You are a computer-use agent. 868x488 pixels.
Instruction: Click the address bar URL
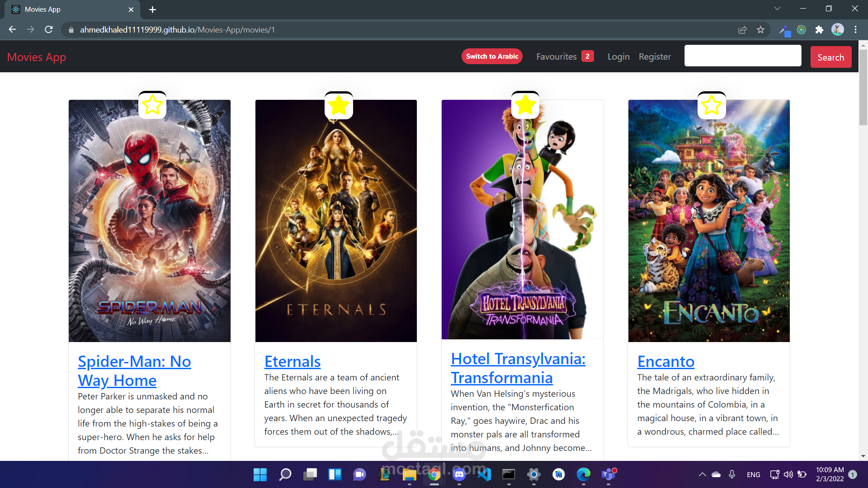pyautogui.click(x=178, y=30)
